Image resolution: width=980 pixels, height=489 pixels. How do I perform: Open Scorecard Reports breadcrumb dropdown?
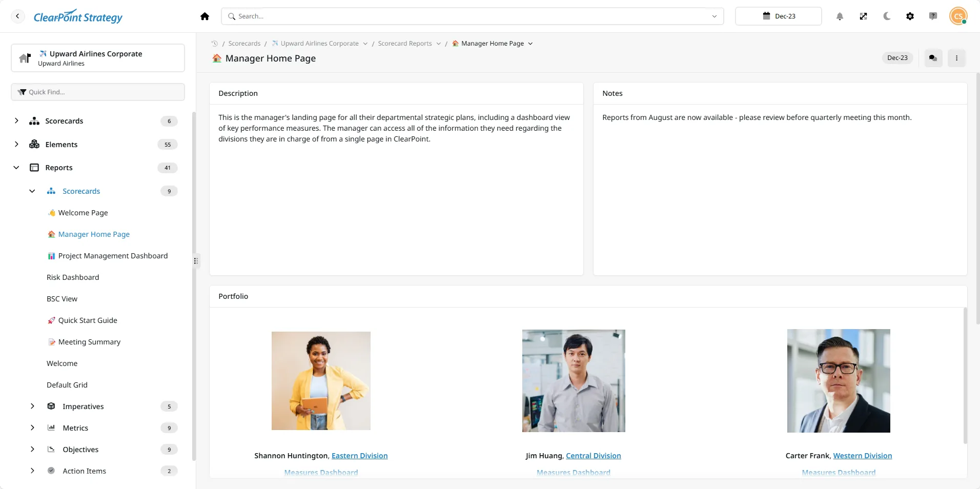(439, 44)
